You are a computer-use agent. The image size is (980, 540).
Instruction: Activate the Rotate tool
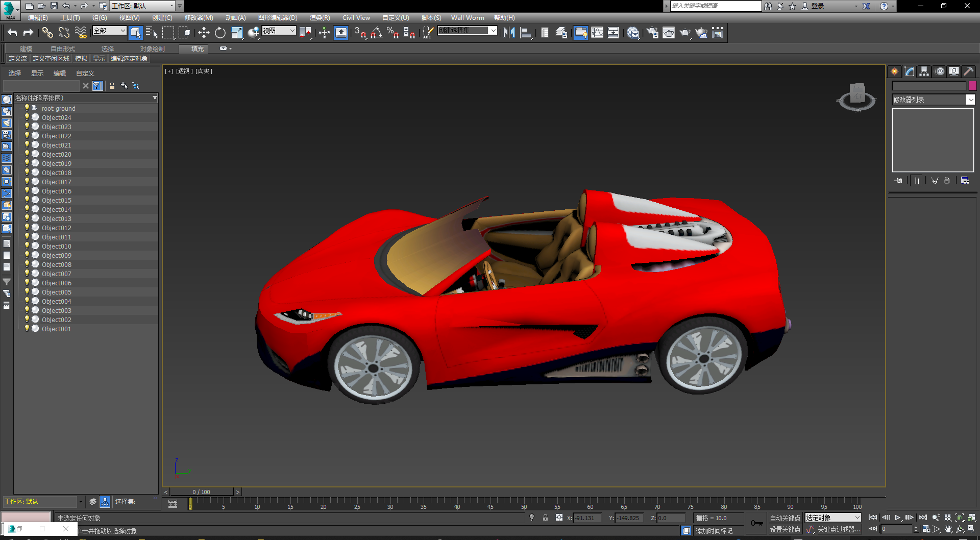[x=220, y=33]
